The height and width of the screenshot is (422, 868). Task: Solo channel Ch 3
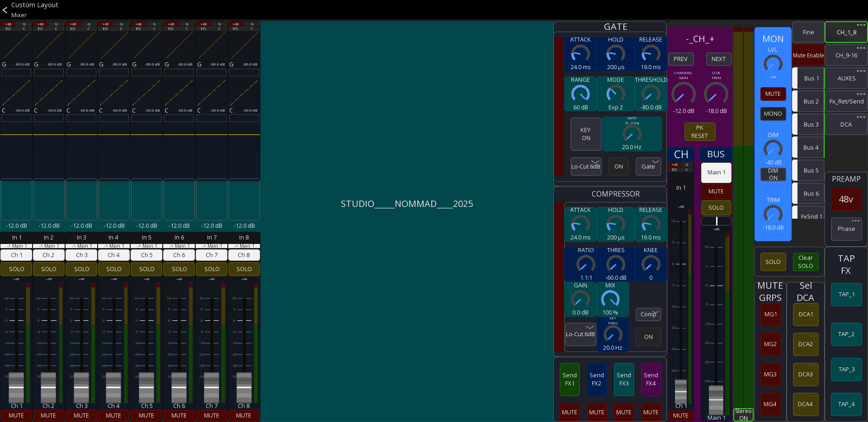click(81, 269)
